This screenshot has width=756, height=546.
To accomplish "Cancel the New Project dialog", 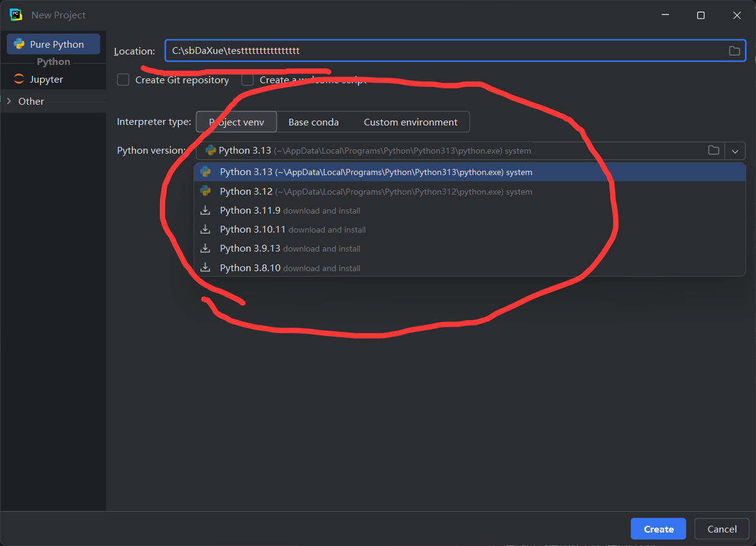I will (x=722, y=529).
